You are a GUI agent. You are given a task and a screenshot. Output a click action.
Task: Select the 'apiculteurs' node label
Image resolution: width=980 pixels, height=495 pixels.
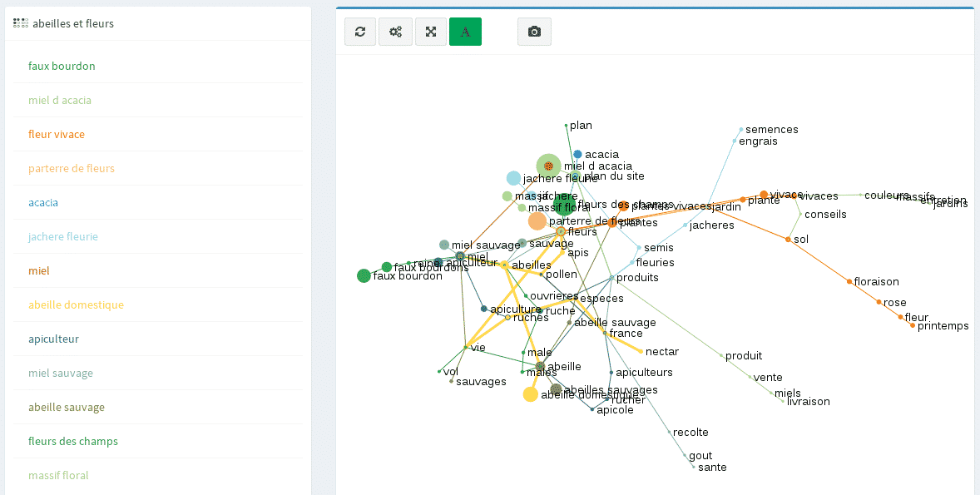coord(645,373)
